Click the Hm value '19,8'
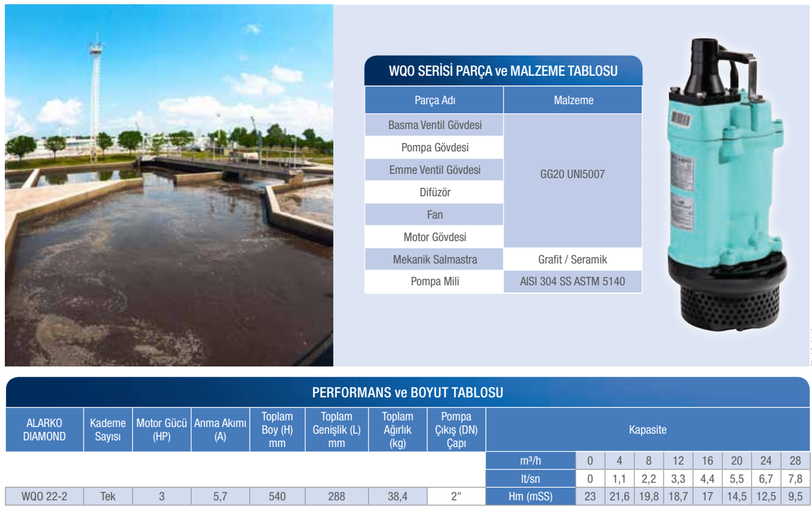 pyautogui.click(x=648, y=496)
